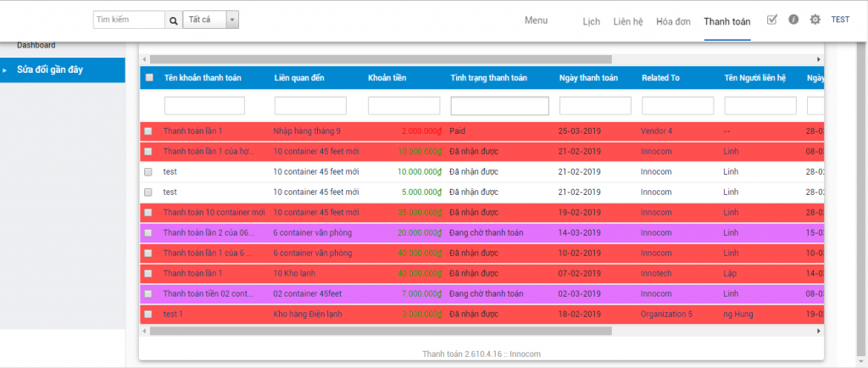Image resolution: width=868 pixels, height=368 pixels.
Task: Focus the Related To filter field
Action: pos(677,106)
